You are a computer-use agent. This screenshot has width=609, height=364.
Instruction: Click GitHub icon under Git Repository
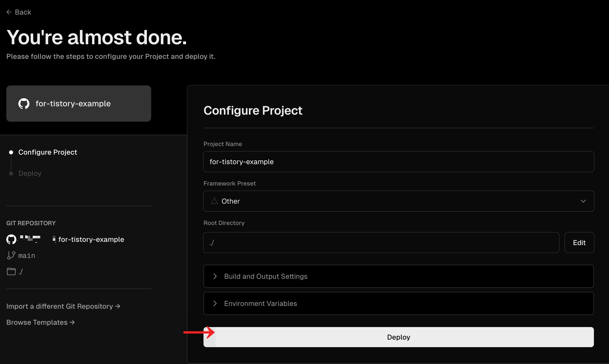(x=11, y=239)
